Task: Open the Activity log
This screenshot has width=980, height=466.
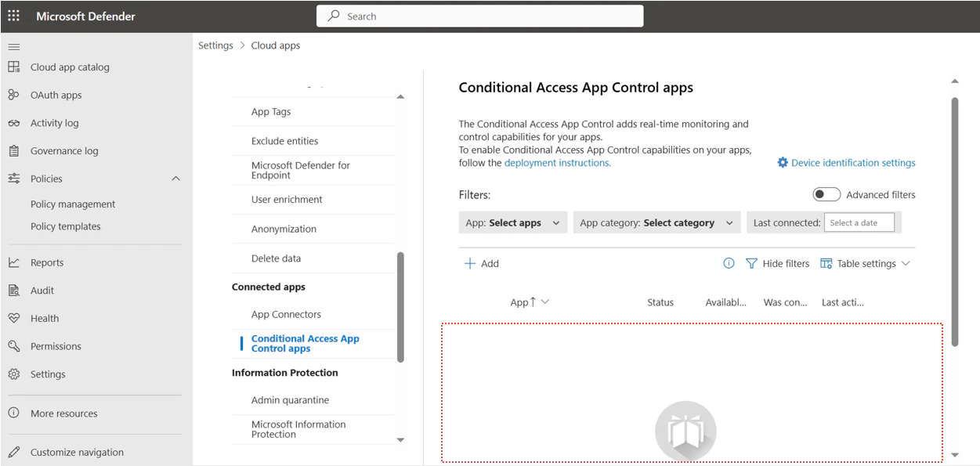Action: tap(55, 123)
